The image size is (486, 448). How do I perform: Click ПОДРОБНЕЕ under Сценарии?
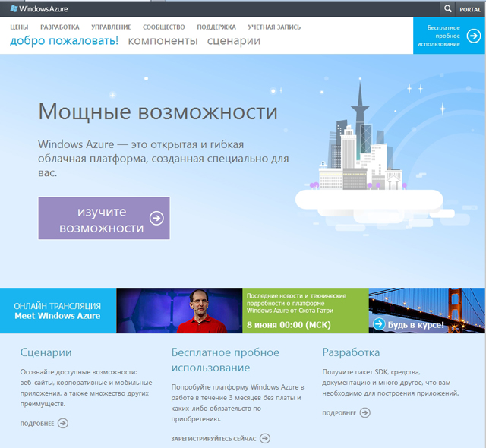(x=37, y=424)
